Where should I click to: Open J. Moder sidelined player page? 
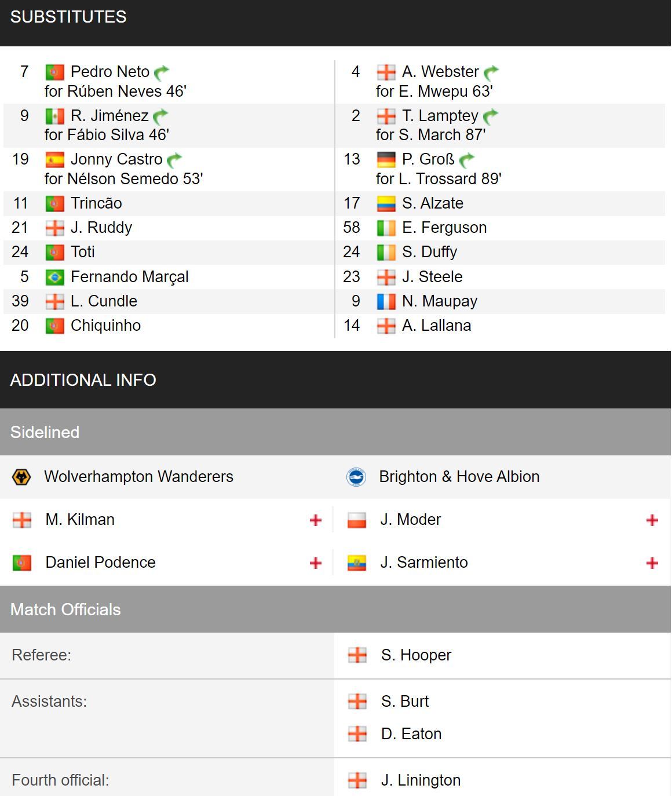click(411, 520)
